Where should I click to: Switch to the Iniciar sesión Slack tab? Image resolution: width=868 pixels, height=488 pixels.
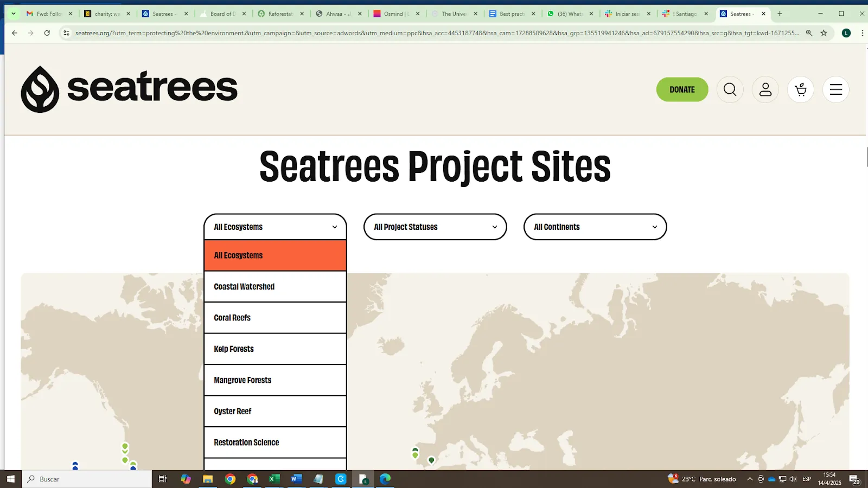[628, 14]
